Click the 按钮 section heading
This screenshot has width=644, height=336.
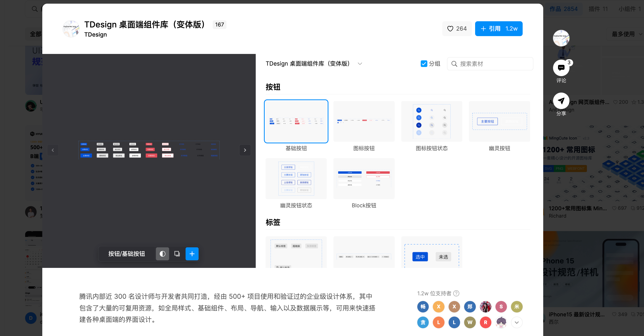273,87
